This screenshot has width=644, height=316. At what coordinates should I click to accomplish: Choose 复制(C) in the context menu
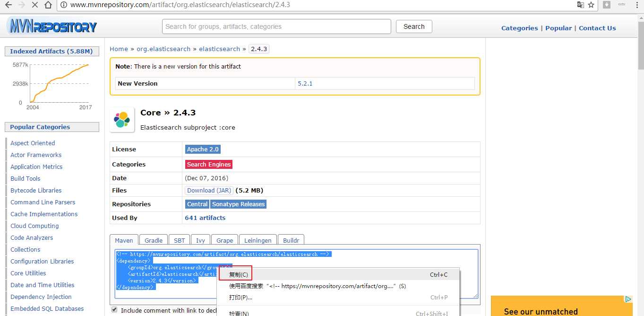338,274
